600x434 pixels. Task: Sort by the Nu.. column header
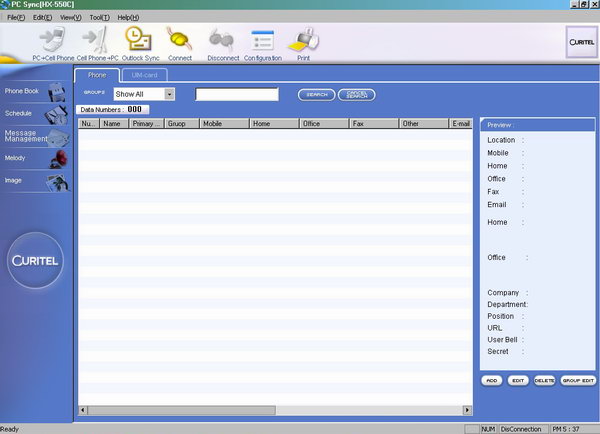click(89, 124)
